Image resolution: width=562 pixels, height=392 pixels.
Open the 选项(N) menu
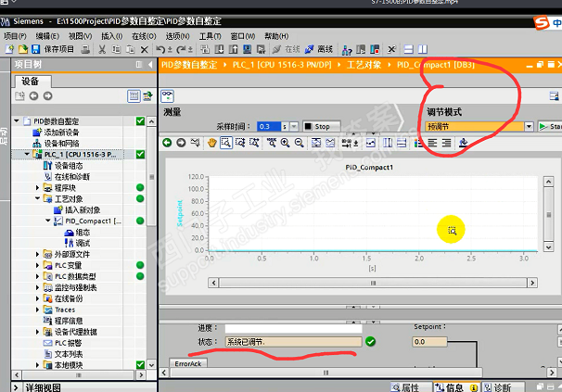(x=177, y=36)
